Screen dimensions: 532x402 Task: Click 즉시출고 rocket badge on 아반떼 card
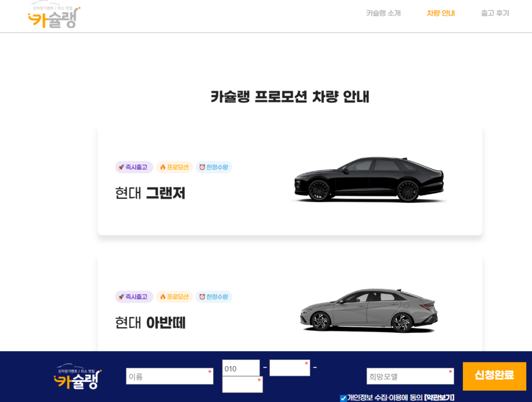134,297
